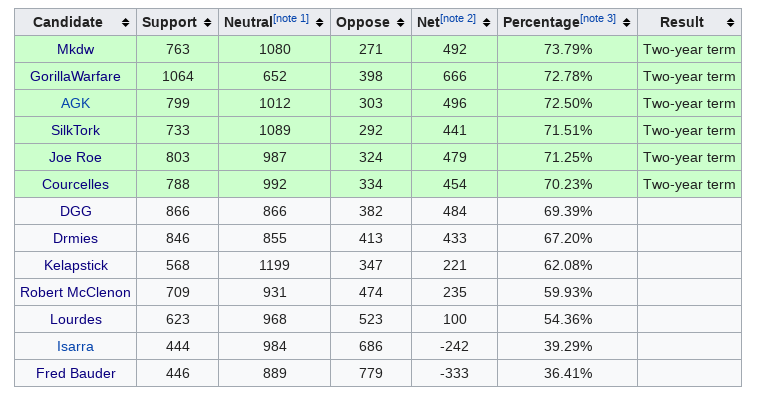This screenshot has height=396, width=757.
Task: Sort table by Support column arrows
Action: pos(208,22)
